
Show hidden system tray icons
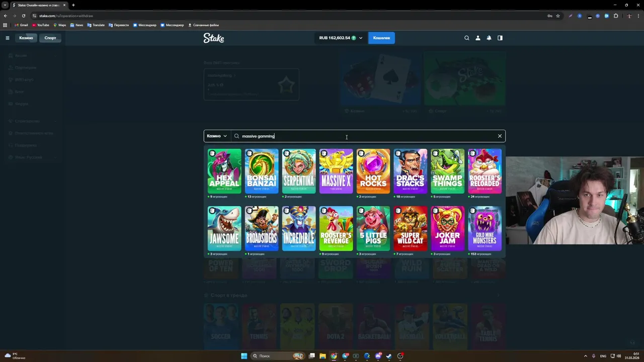(x=585, y=356)
